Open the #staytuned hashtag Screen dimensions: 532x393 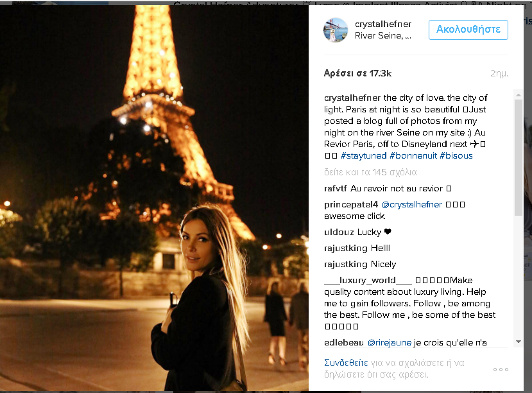pos(363,156)
